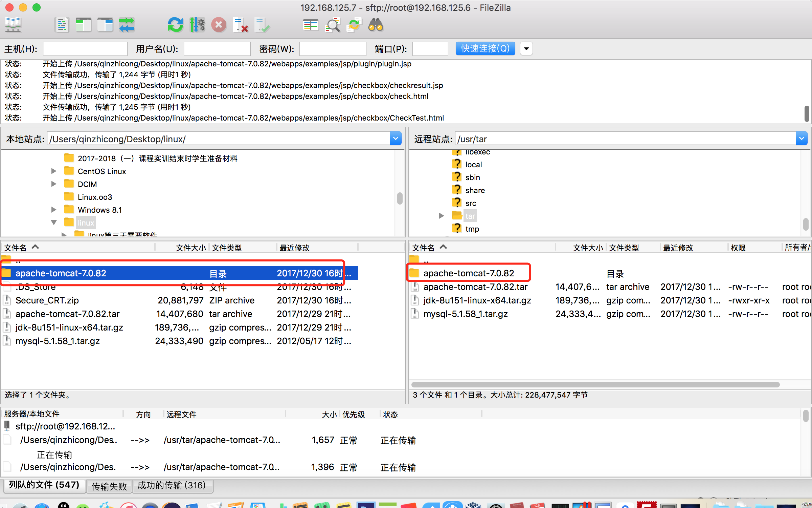Toggle the transfer queue display

pos(127,25)
